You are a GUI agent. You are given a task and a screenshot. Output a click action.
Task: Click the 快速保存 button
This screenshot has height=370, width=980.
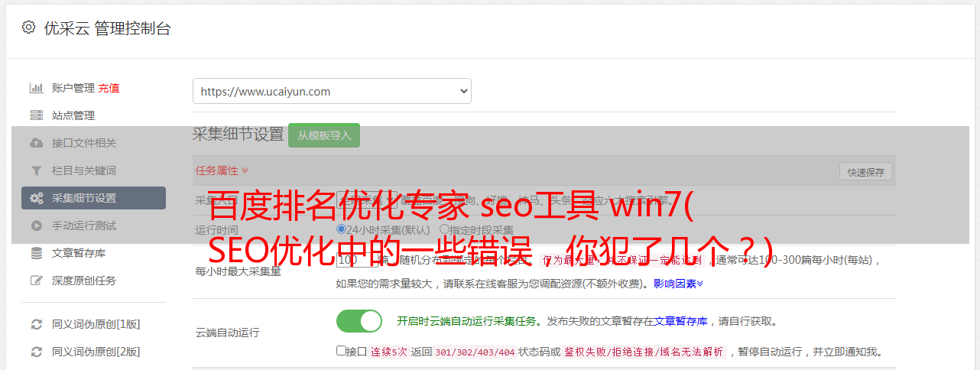[866, 172]
